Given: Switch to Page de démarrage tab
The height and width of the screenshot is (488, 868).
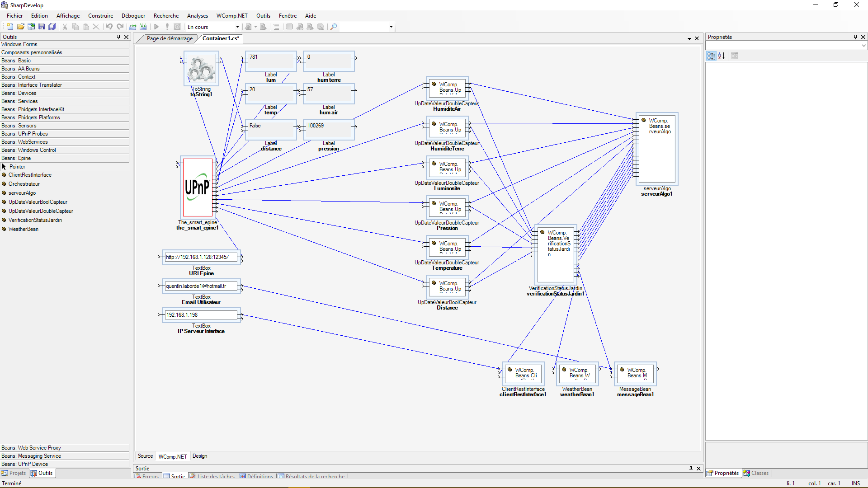Looking at the screenshot, I should (170, 38).
